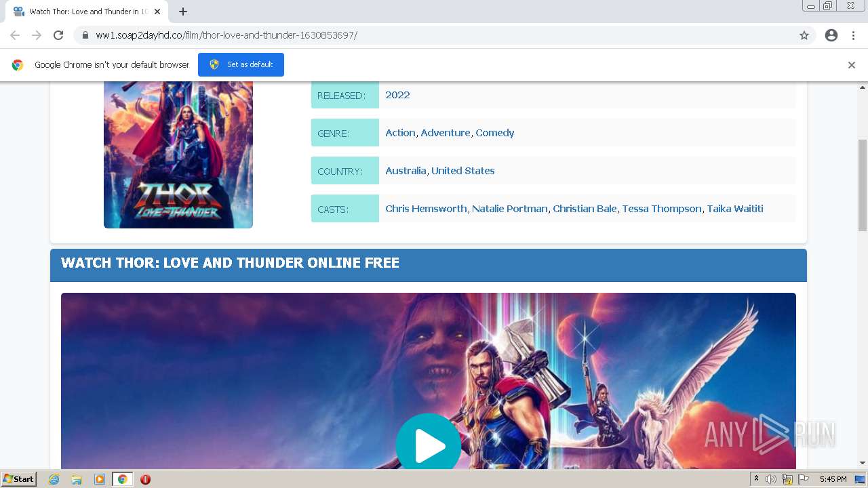Click the Thor movie poster thumbnail
The image size is (868, 488).
pyautogui.click(x=178, y=155)
